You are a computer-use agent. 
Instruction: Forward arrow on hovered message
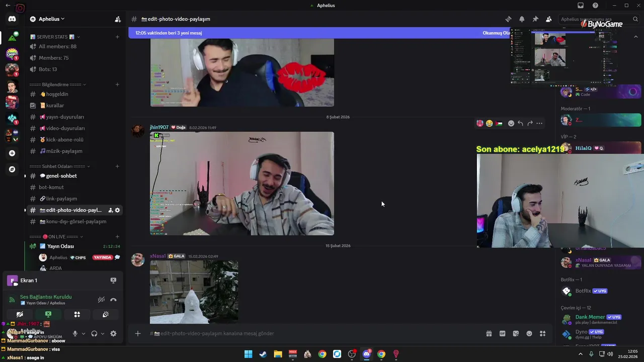tap(530, 123)
